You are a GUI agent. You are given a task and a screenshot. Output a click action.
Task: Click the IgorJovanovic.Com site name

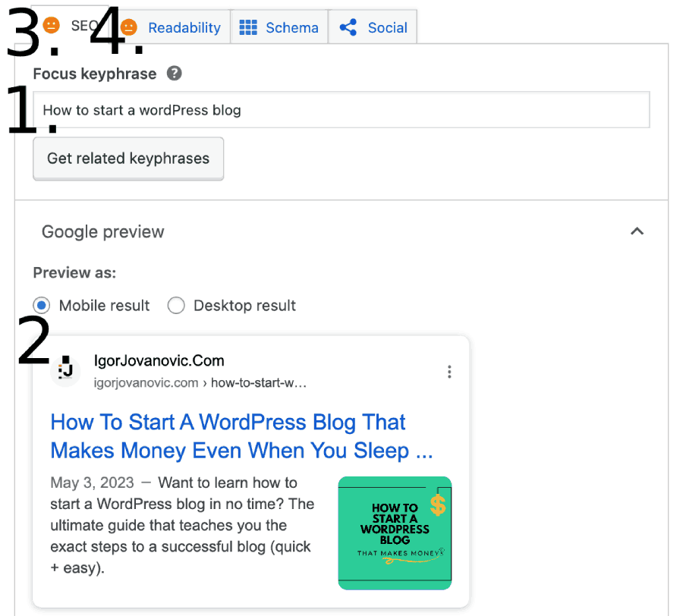point(159,360)
